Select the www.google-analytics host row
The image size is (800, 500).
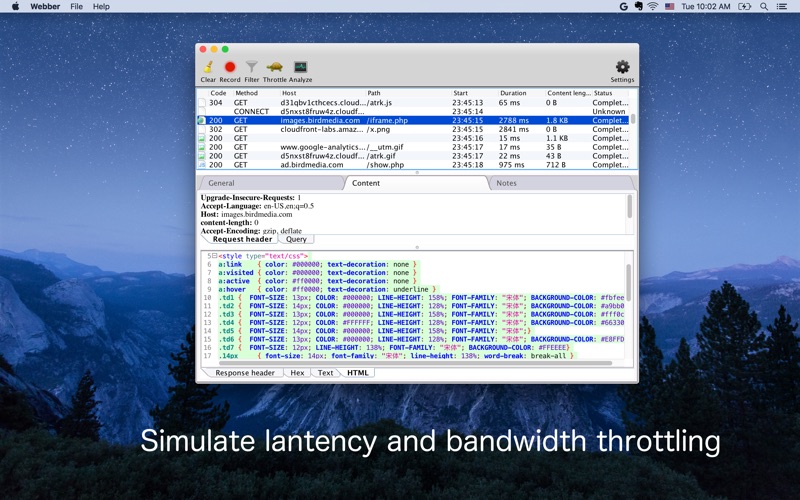413,147
